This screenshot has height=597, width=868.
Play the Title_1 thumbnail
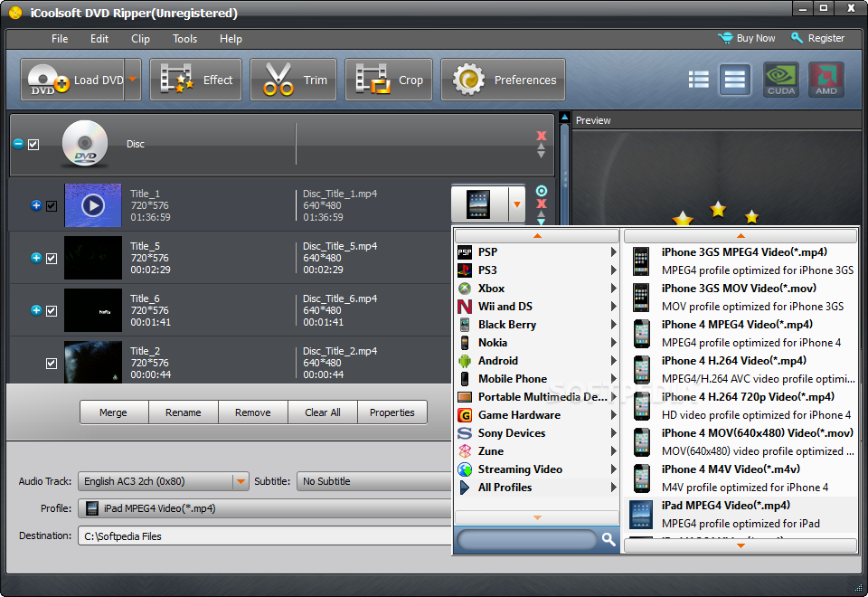[93, 205]
